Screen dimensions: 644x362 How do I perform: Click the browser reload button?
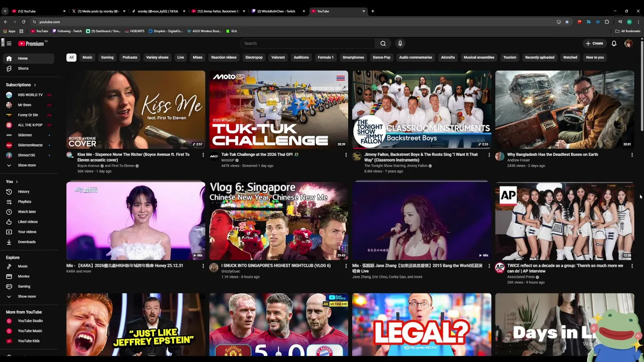(24, 22)
